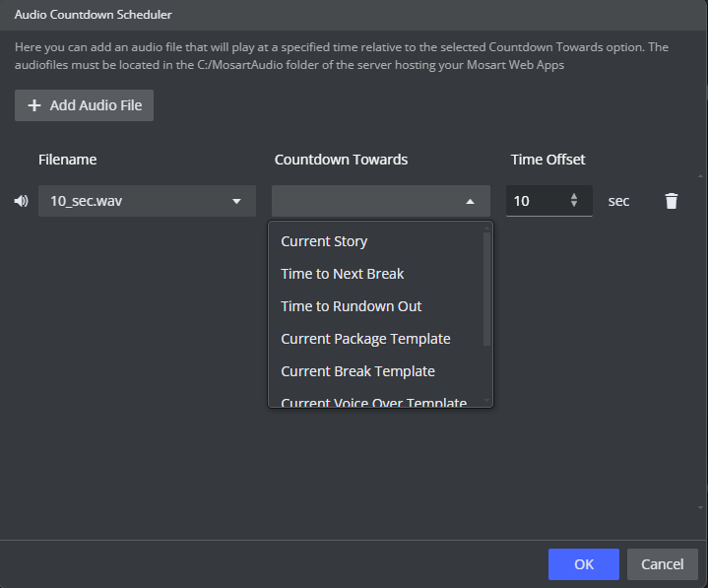
Task: Select Current Voice Over Template option
Action: [373, 402]
